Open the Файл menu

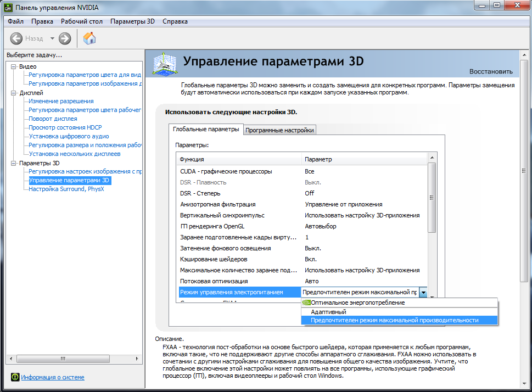pyautogui.click(x=15, y=21)
